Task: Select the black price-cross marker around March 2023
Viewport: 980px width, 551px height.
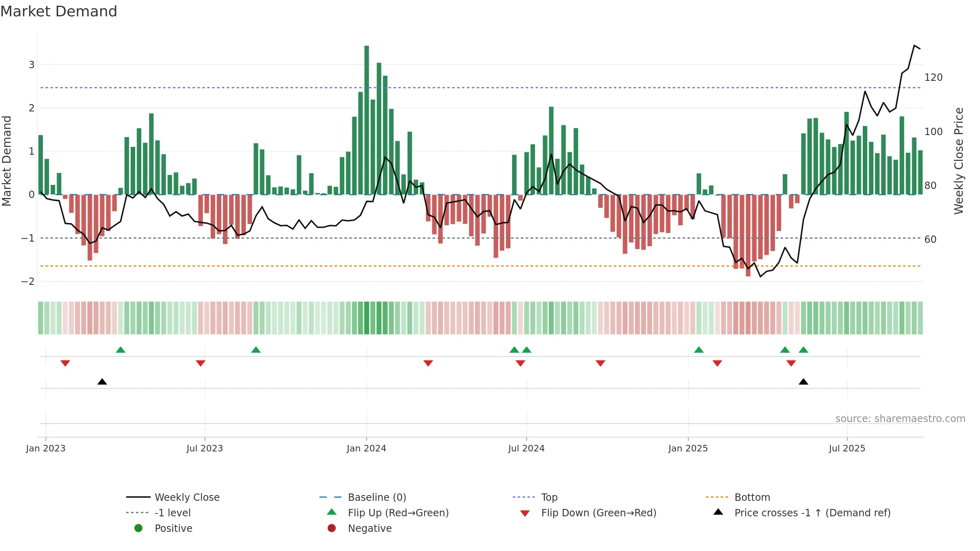Action: [x=102, y=382]
